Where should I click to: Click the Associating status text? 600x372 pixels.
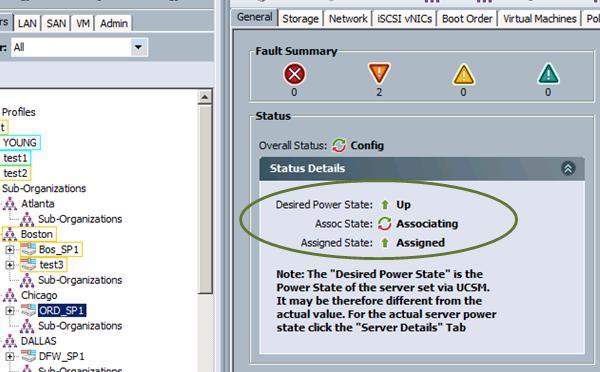tap(427, 224)
